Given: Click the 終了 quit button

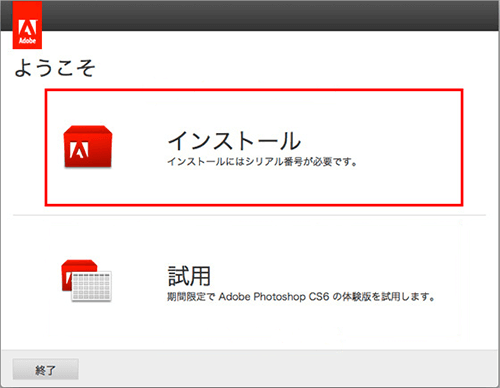Looking at the screenshot, I should point(46,369).
